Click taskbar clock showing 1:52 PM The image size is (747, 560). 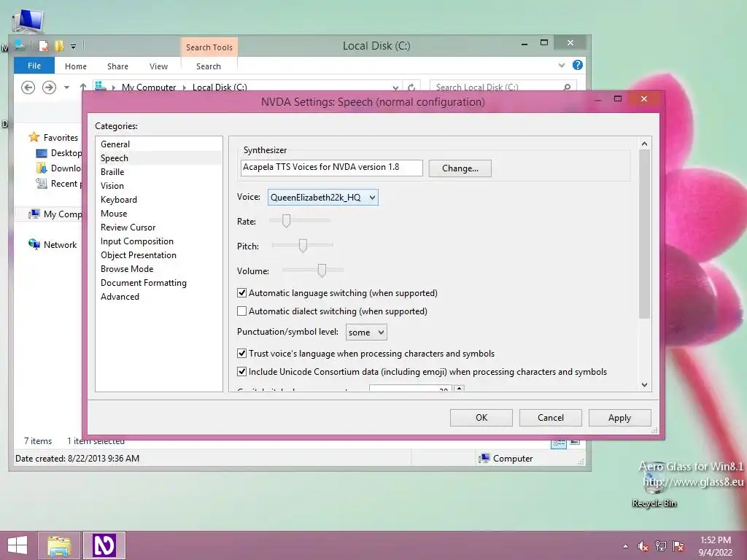(715, 546)
